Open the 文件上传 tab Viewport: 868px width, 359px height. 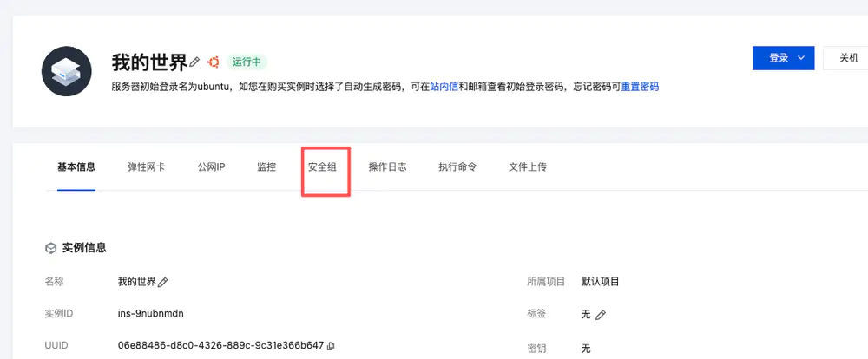click(x=528, y=167)
